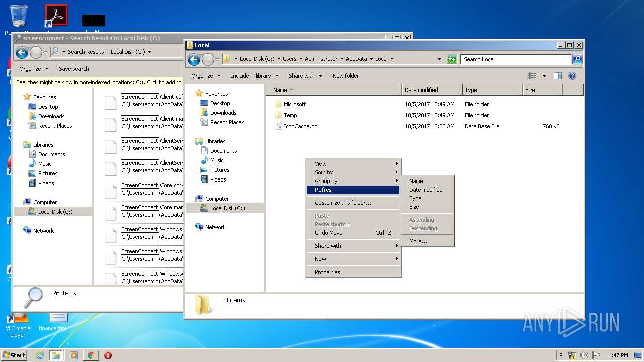
Task: Open Music library in the Local window
Action: point(217,160)
